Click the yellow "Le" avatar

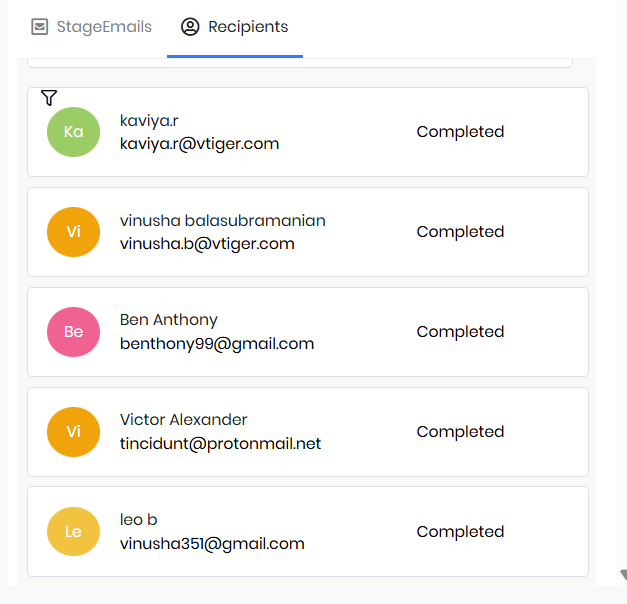pyautogui.click(x=73, y=532)
